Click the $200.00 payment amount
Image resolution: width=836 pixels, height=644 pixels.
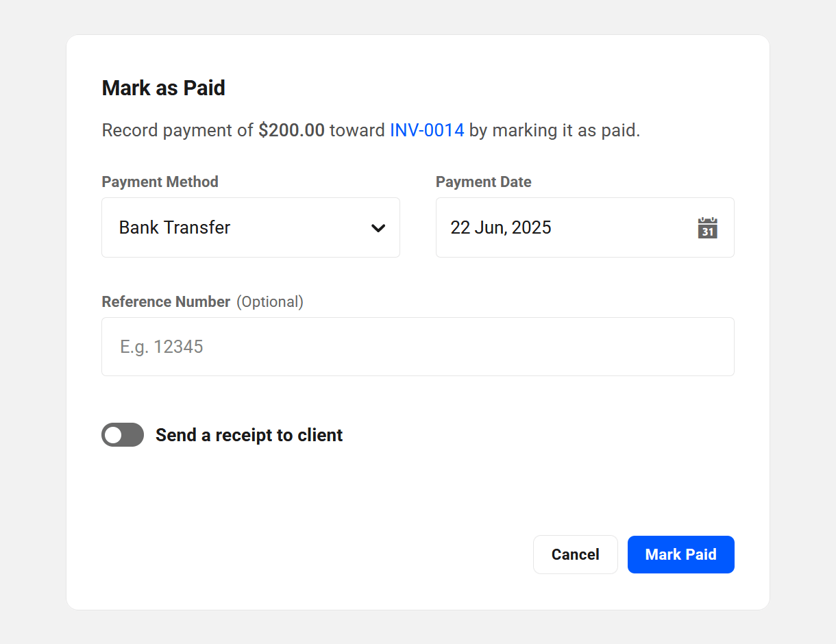[291, 130]
